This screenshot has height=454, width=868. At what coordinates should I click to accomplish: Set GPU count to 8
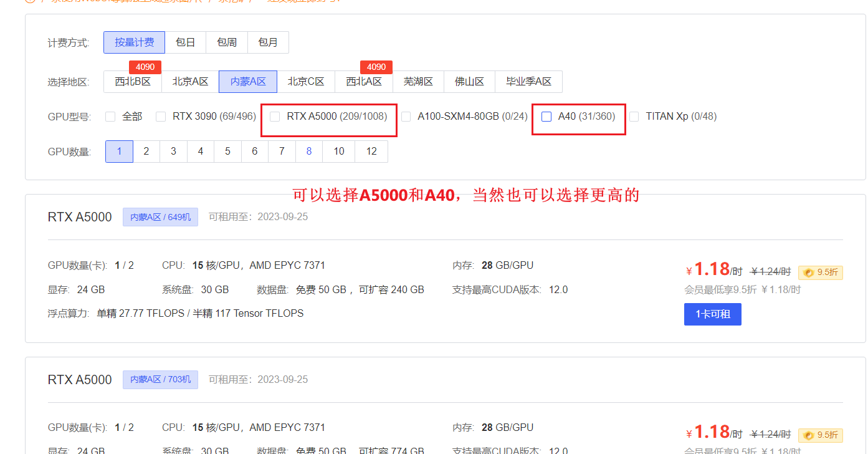pos(309,152)
